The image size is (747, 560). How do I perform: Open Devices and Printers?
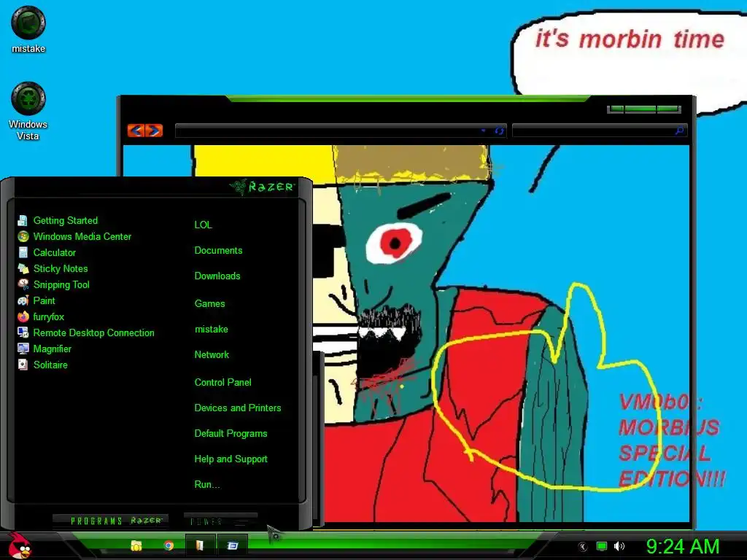point(237,408)
